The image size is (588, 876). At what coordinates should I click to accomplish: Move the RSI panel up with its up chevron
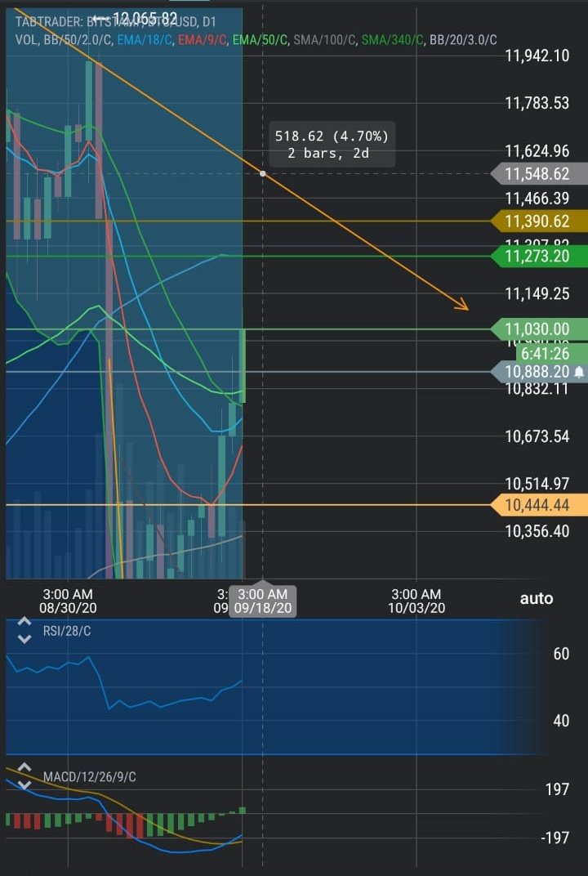point(24,623)
